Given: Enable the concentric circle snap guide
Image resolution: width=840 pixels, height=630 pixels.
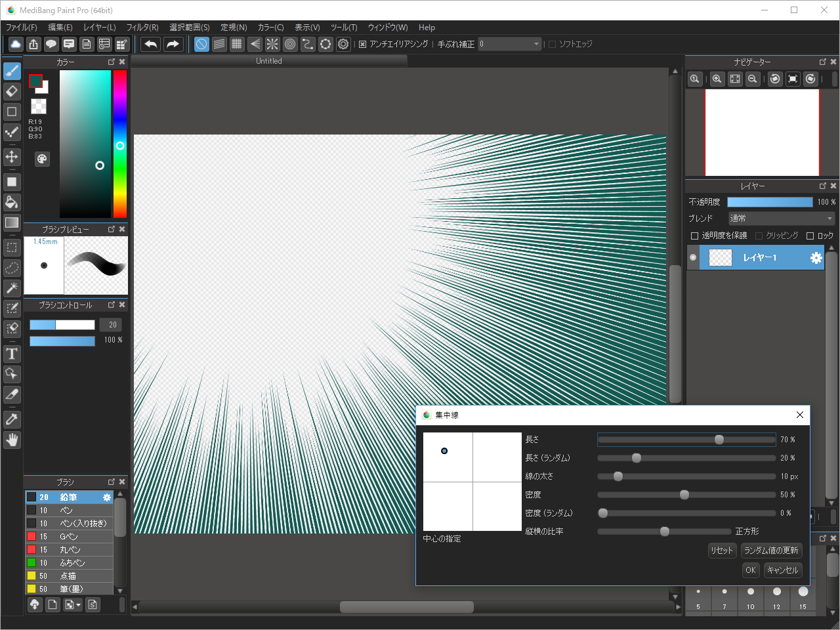Looking at the screenshot, I should tap(290, 44).
